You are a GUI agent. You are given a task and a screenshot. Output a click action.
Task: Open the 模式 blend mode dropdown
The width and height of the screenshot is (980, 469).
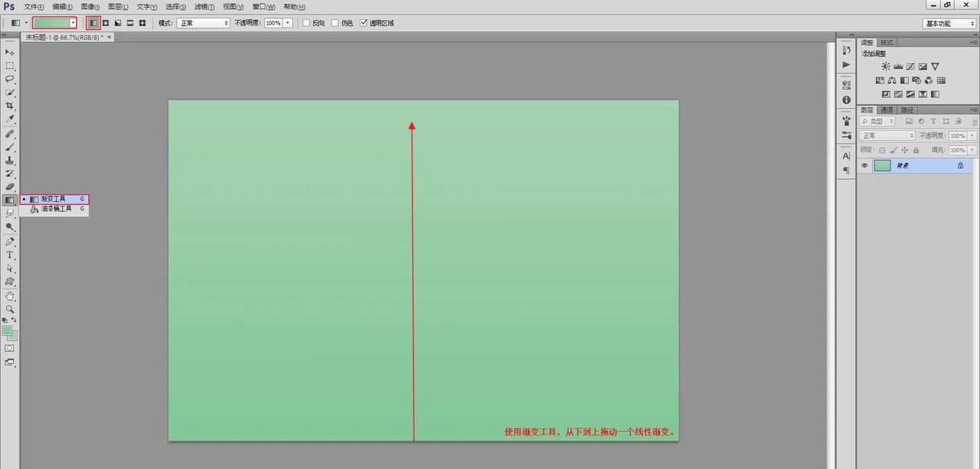[x=204, y=23]
